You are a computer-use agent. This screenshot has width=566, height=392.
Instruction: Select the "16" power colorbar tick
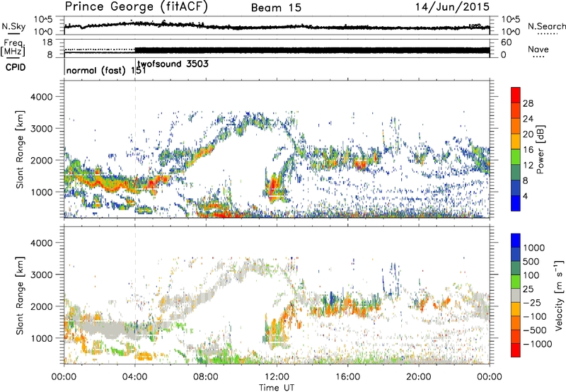[x=528, y=150]
